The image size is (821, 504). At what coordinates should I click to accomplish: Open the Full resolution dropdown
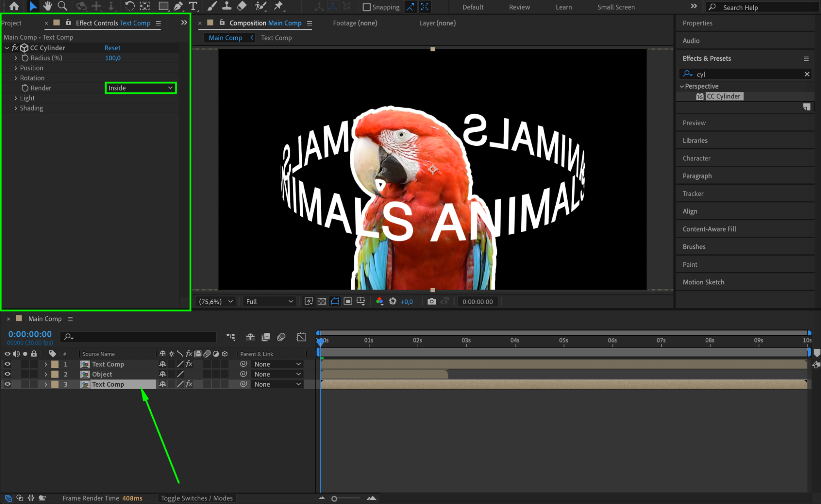pyautogui.click(x=269, y=302)
